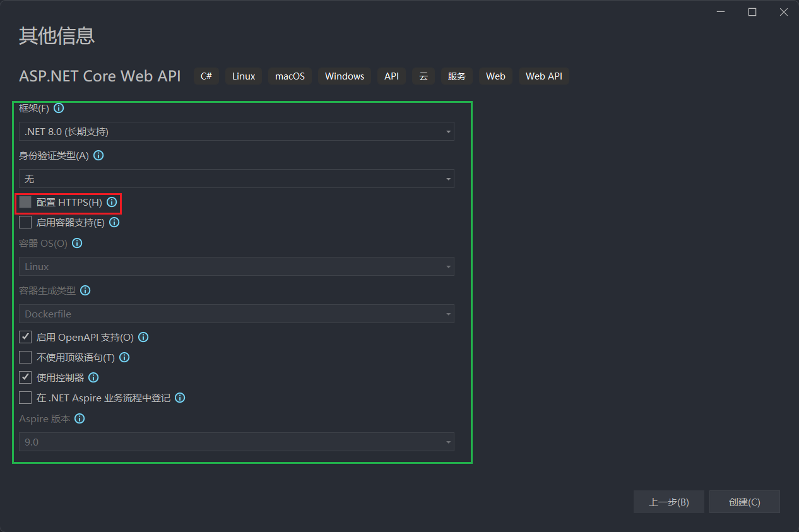Click info icon beside 身份验证类型(A)
This screenshot has height=532, width=799.
[x=98, y=155]
